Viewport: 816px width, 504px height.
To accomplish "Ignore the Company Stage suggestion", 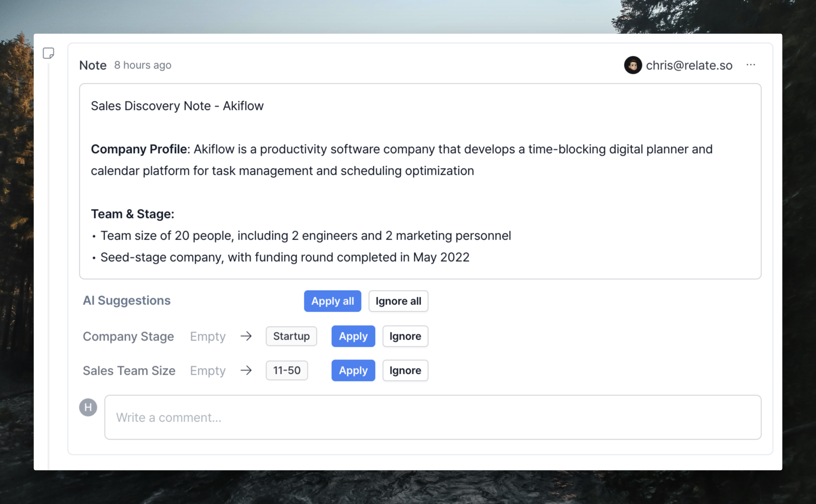I will (405, 336).
